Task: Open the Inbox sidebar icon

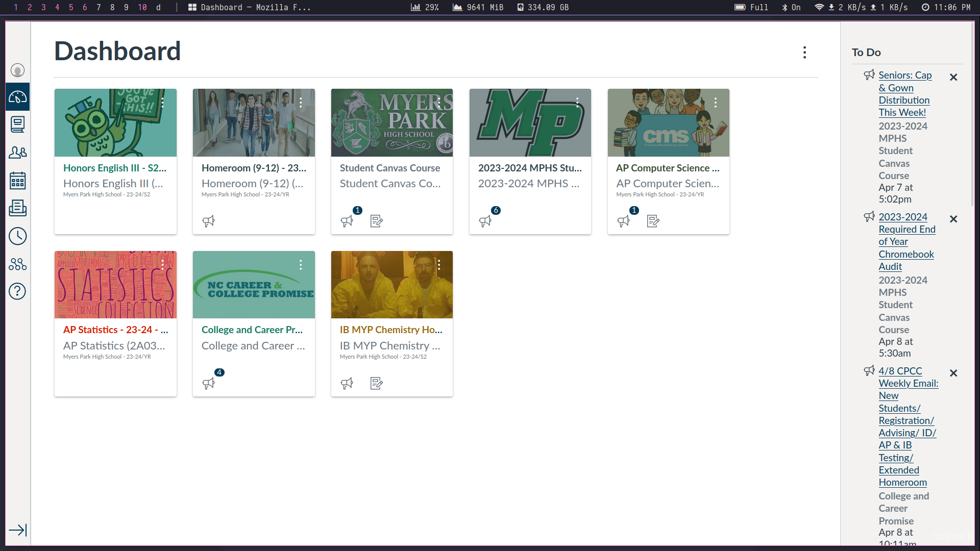Action: click(17, 208)
